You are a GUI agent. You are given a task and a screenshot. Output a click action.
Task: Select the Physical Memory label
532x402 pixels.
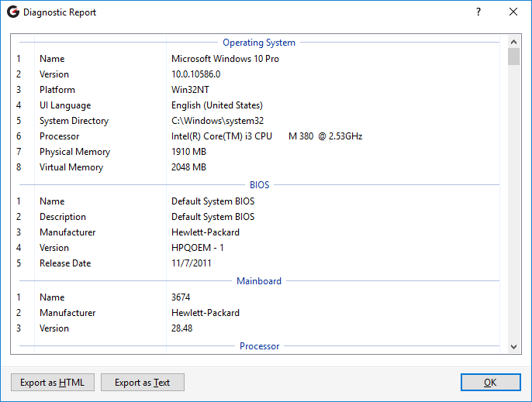(x=75, y=152)
